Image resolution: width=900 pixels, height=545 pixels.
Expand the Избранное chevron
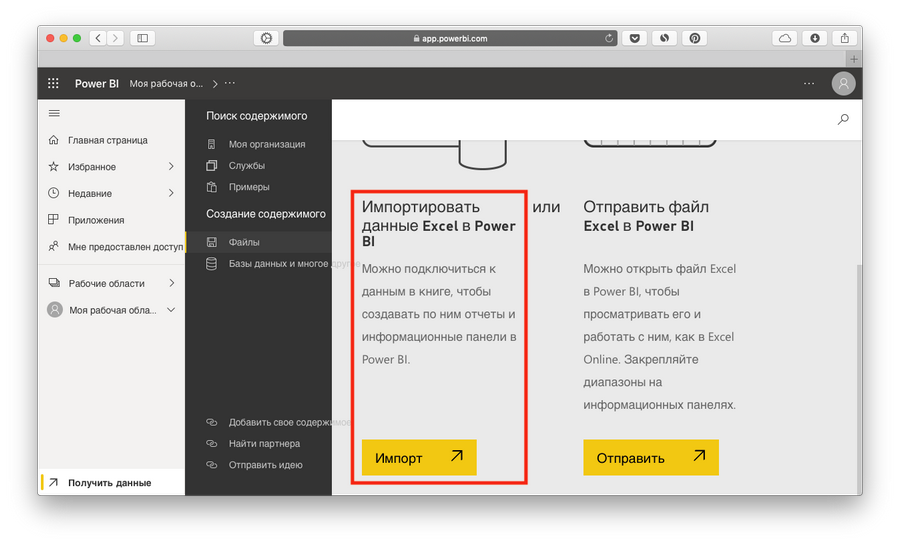tap(171, 166)
